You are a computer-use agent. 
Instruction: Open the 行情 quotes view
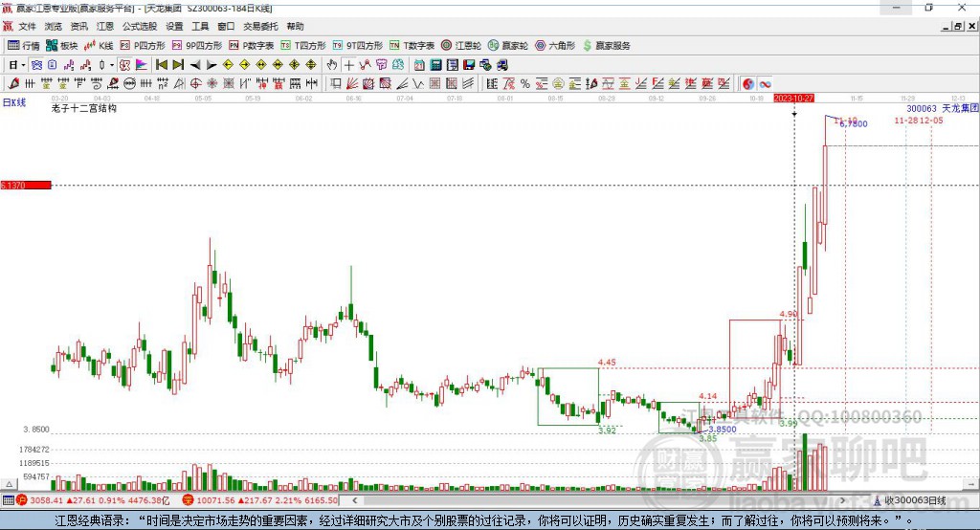pyautogui.click(x=24, y=46)
